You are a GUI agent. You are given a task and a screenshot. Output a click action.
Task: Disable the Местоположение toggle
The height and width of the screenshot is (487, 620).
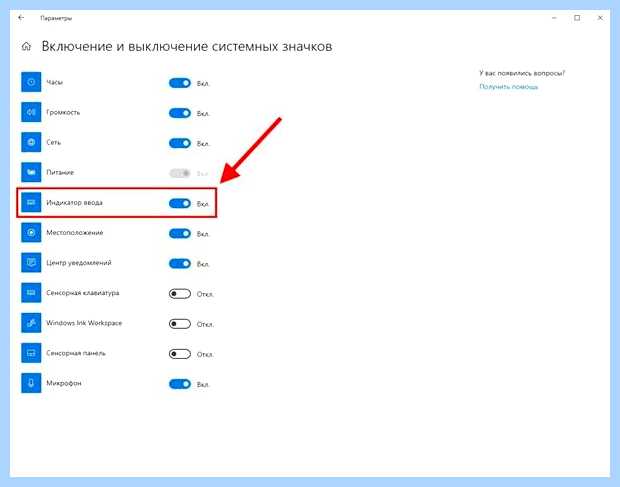(180, 233)
